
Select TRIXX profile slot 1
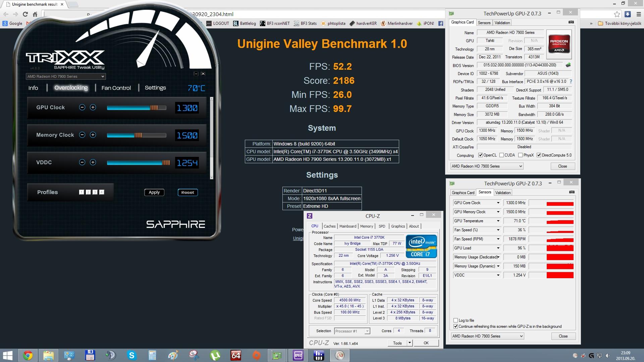(x=82, y=192)
